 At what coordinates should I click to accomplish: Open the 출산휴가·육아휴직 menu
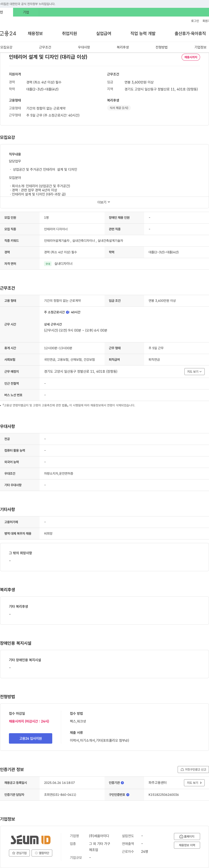point(190,33)
